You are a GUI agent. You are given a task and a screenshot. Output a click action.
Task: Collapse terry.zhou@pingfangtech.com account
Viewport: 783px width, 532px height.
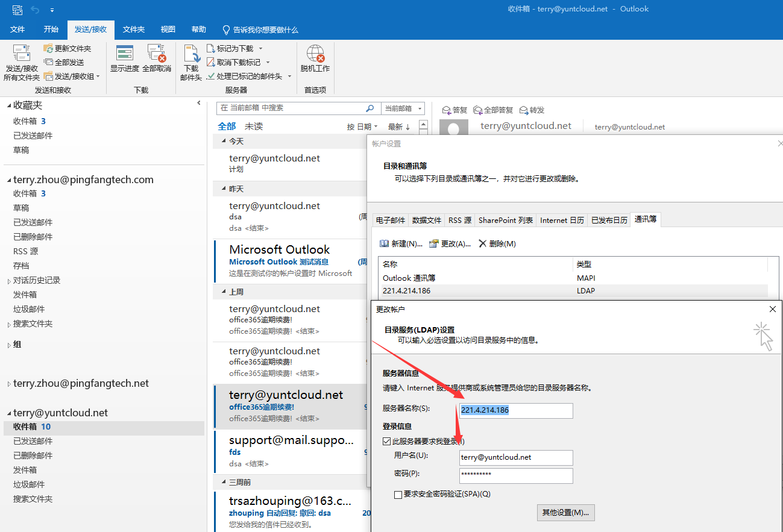pyautogui.click(x=9, y=180)
